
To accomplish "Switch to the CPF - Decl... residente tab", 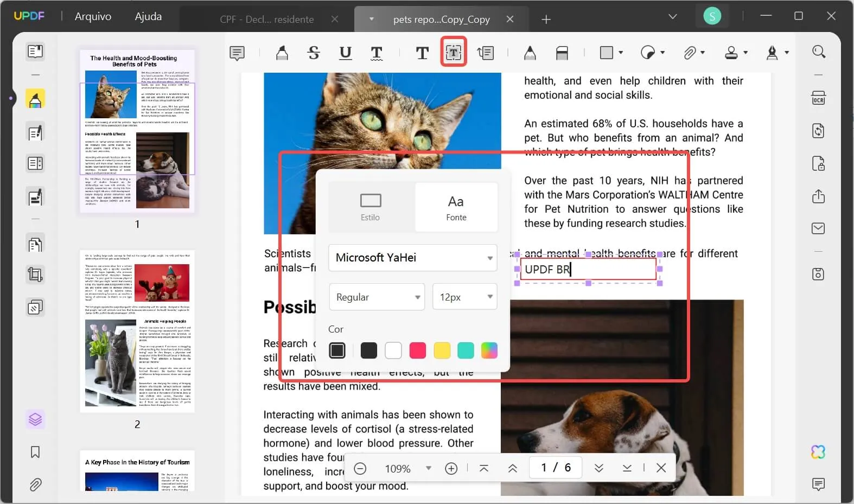I will (267, 20).
